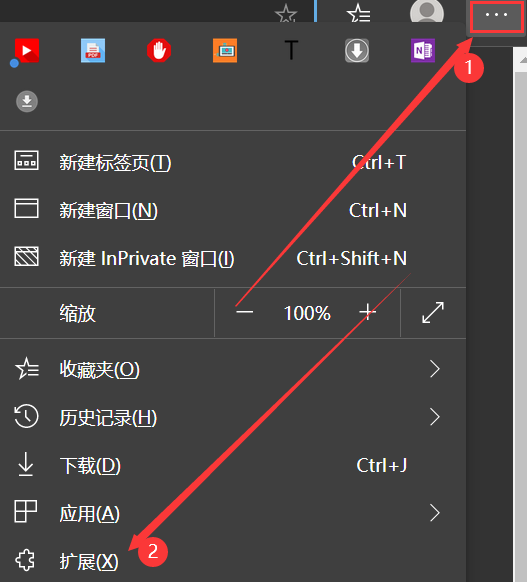Select 新建标签页 menu item
The image size is (527, 582).
coord(233,163)
